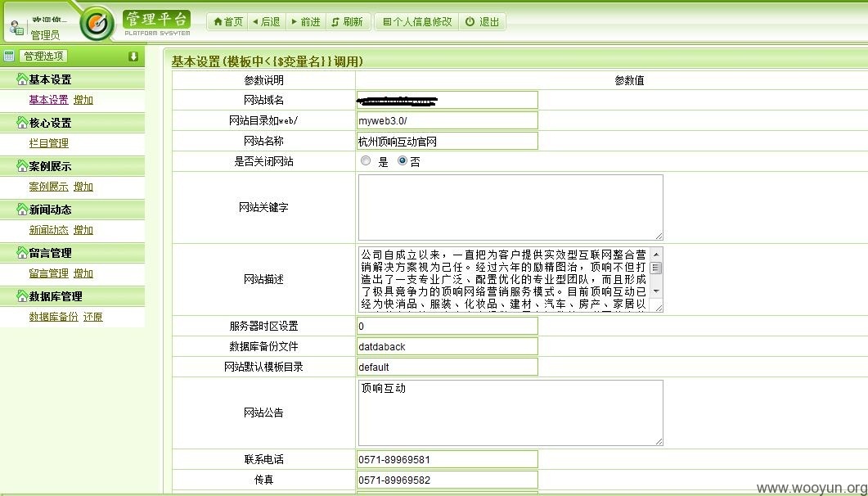This screenshot has width=868, height=496.
Task: Go to 首页 home button
Action: [227, 21]
